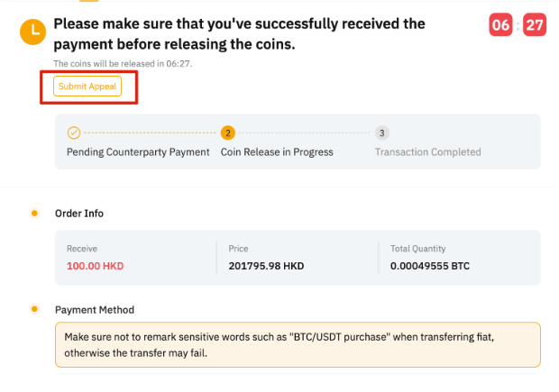This screenshot has height=392, width=559.
Task: Click the 0.00049555 BTC total quantity
Action: tap(430, 266)
